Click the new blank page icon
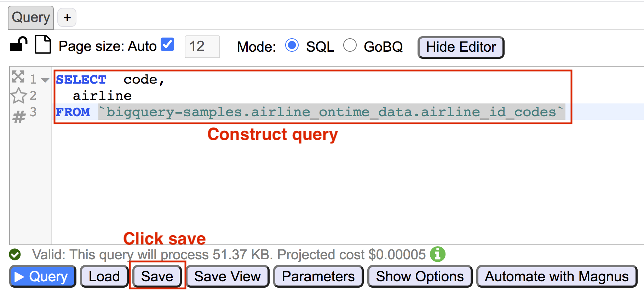This screenshot has width=644, height=299. click(43, 45)
